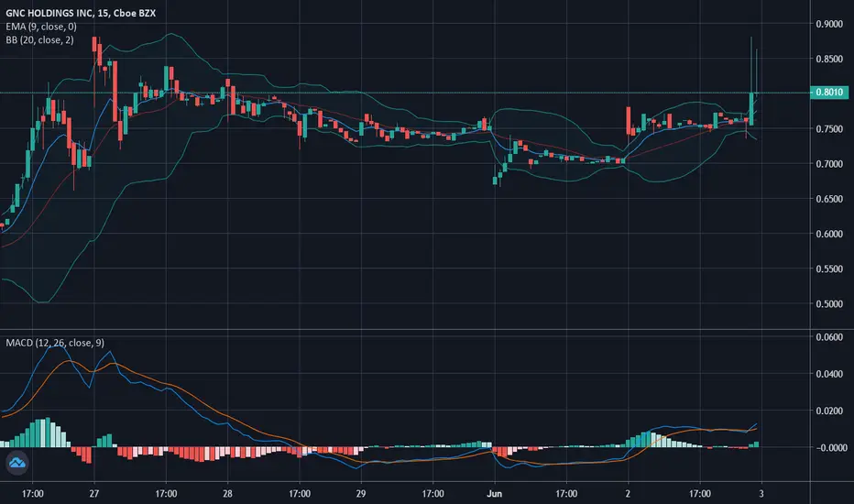Click the 0.5000 price axis label
The height and width of the screenshot is (504, 854).
(x=829, y=304)
